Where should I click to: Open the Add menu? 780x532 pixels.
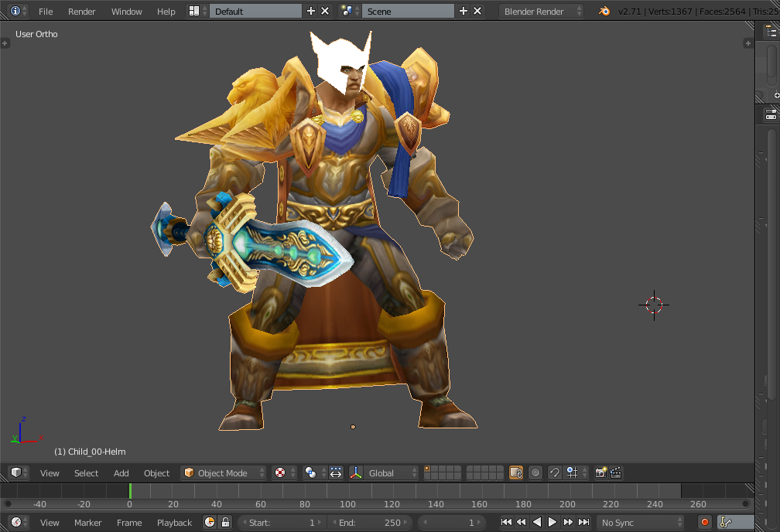[x=121, y=472]
